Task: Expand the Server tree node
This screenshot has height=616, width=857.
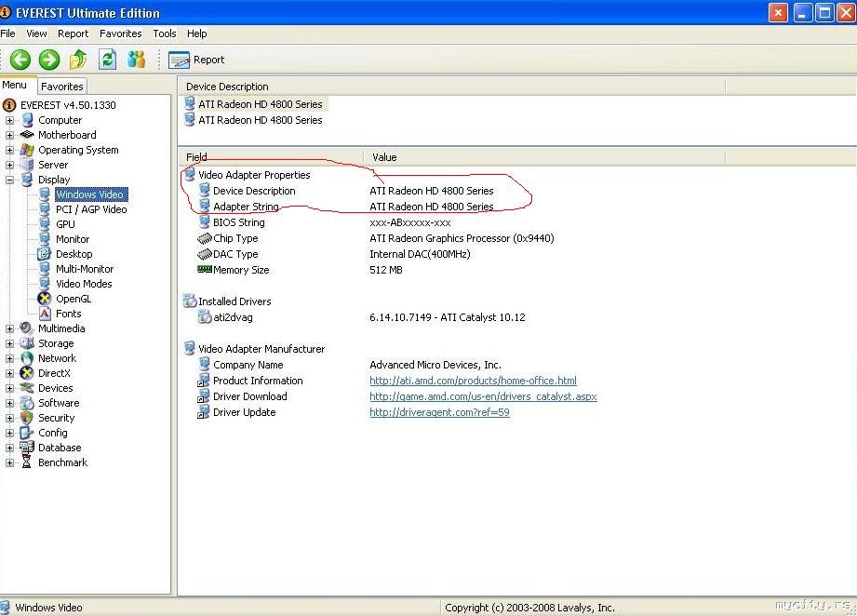Action: [9, 165]
